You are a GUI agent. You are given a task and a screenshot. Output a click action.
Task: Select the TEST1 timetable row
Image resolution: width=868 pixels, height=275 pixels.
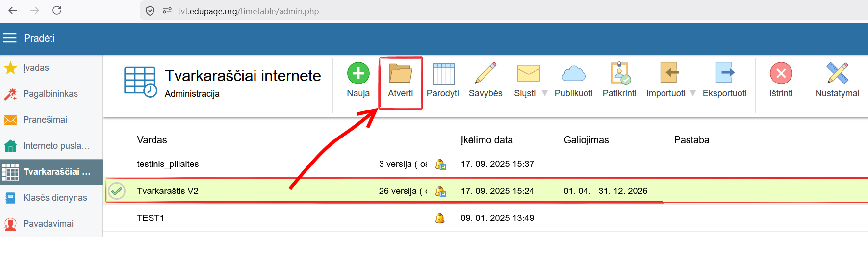coord(151,218)
